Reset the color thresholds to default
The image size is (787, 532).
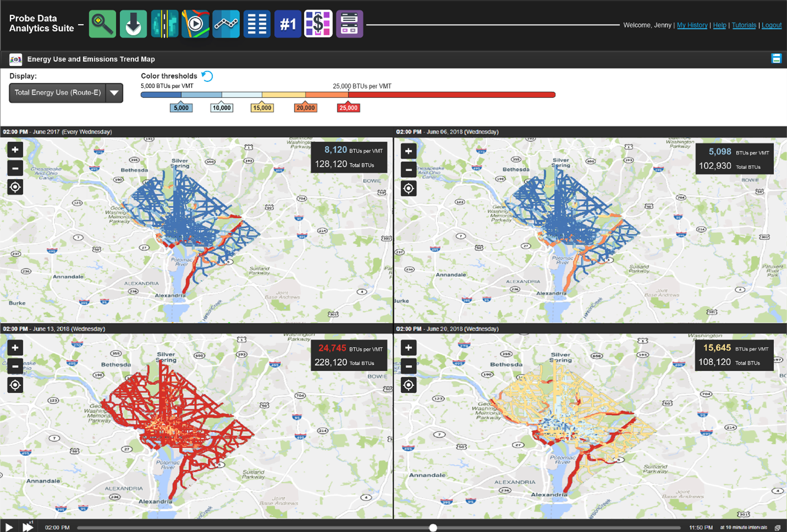tap(207, 76)
